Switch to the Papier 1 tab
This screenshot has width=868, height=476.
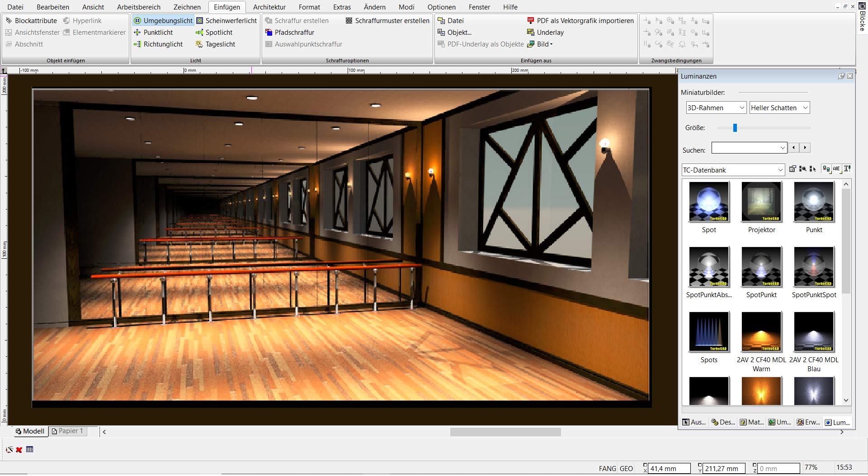tap(68, 431)
